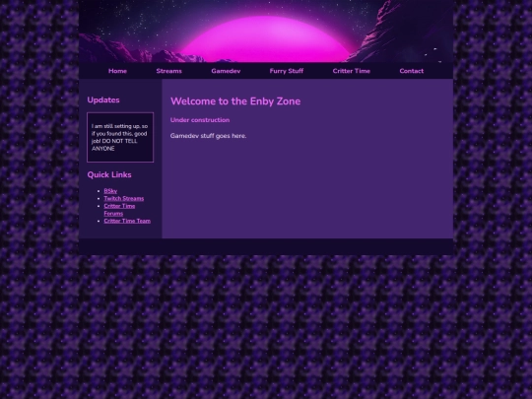Visit the Critter Time Forums link
This screenshot has width=532, height=399.
(x=119, y=210)
